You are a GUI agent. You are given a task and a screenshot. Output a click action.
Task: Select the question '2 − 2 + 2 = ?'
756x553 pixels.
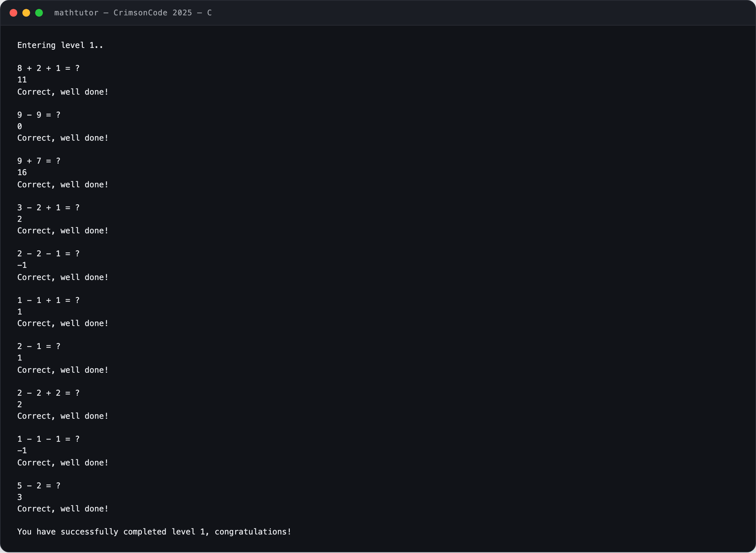[49, 393]
